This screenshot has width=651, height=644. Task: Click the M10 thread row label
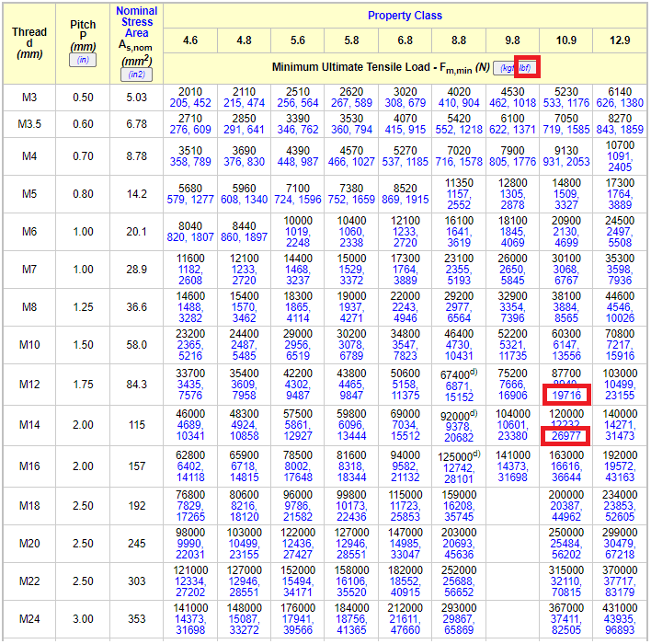29,345
